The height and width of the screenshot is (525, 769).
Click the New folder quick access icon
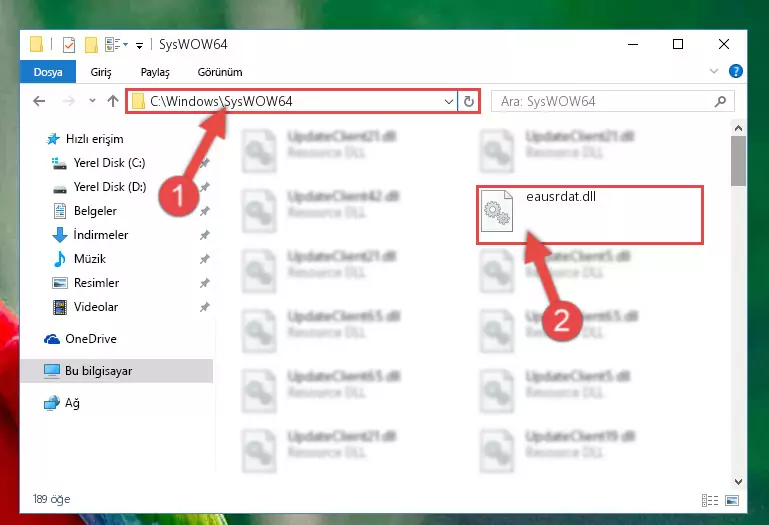click(x=91, y=45)
